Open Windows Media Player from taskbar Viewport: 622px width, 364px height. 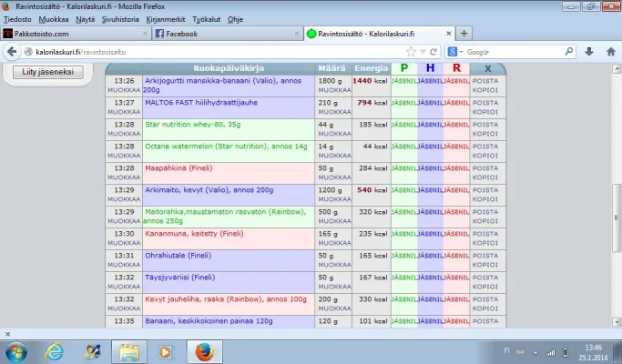(165, 350)
